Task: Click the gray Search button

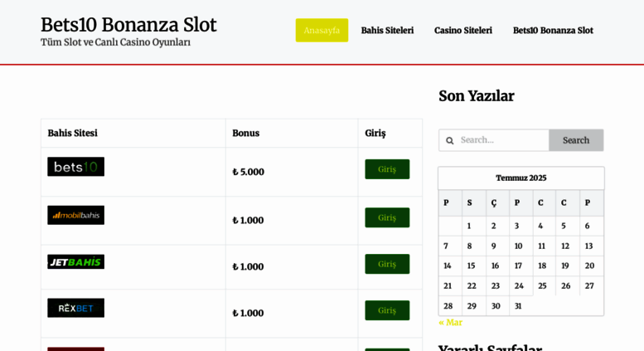Action: tap(576, 140)
